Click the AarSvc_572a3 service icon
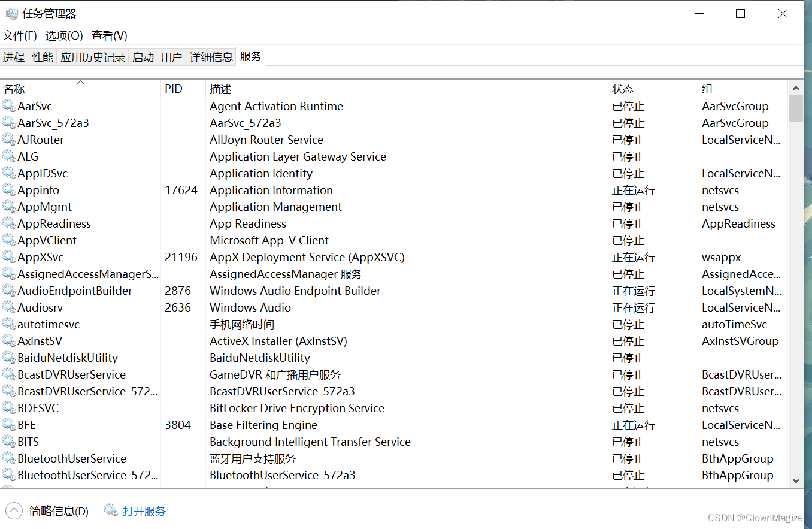Screen dimensions: 812x529 [x=8, y=123]
